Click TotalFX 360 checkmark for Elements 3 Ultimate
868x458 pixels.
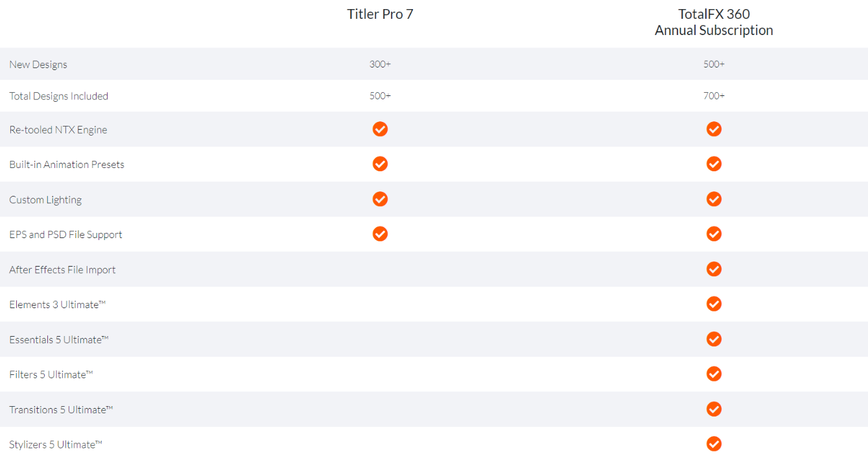point(714,304)
